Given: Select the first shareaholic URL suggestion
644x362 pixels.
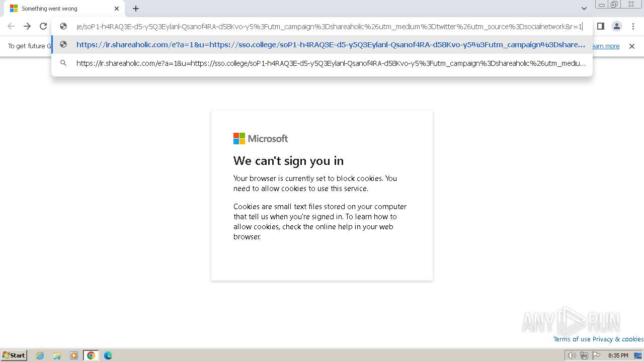Looking at the screenshot, I should click(x=322, y=45).
